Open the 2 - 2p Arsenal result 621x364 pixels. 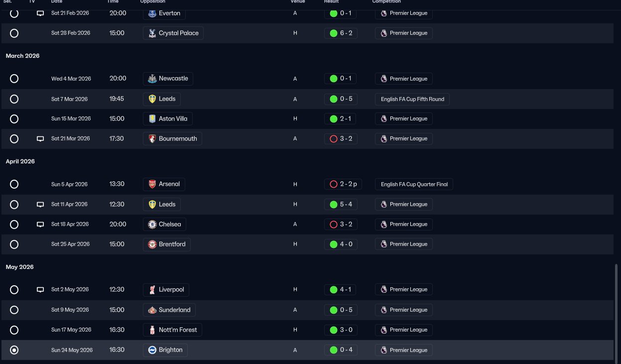click(343, 184)
